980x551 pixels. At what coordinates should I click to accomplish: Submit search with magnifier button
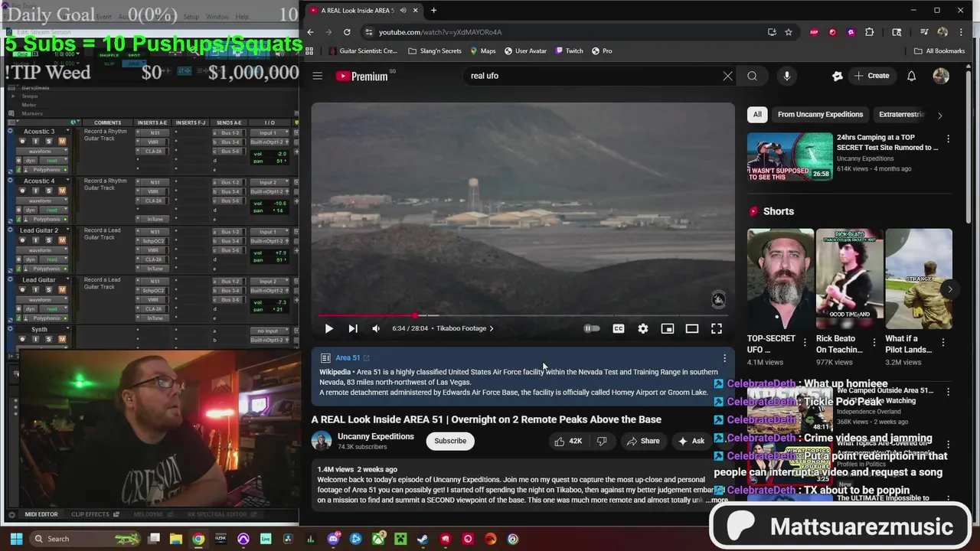pyautogui.click(x=753, y=76)
